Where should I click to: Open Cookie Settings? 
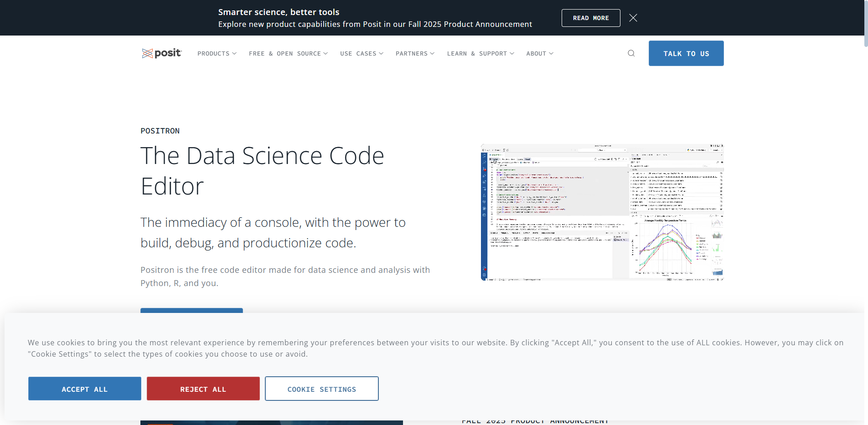click(322, 389)
